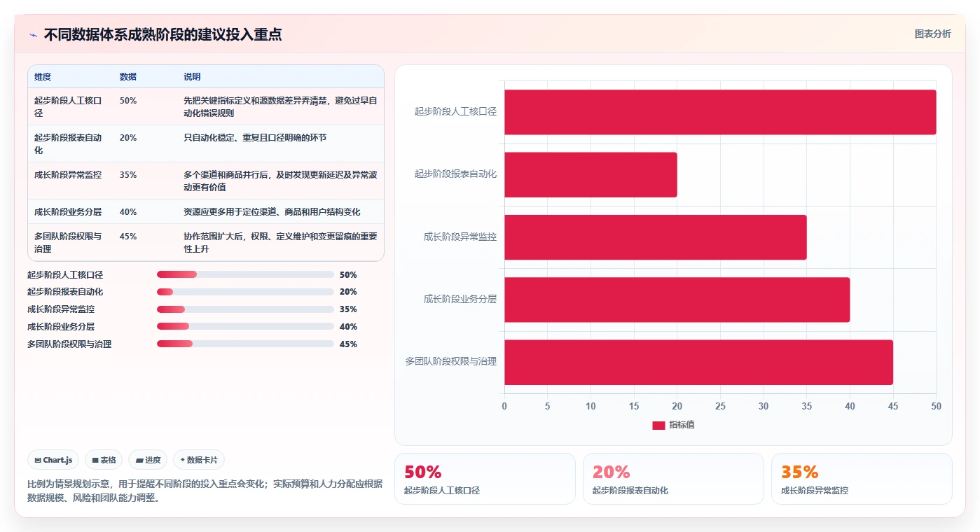This screenshot has height=532, width=980.
Task: Click the 起步阶段报表自动化 progress bar
Action: (x=245, y=292)
